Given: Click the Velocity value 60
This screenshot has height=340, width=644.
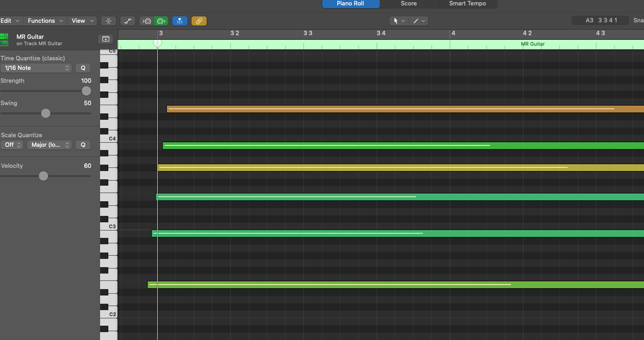Looking at the screenshot, I should (x=88, y=166).
